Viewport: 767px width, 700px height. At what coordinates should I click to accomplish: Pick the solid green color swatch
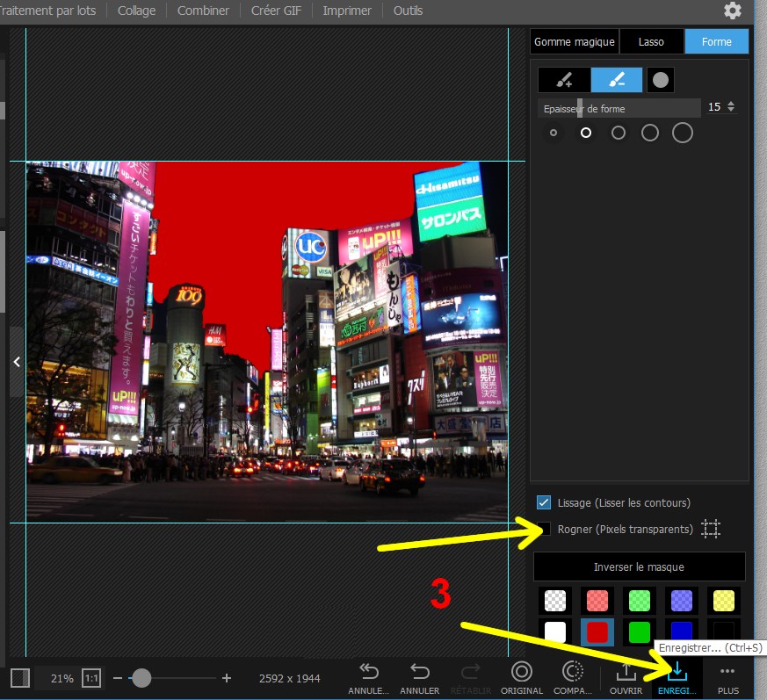(x=640, y=632)
